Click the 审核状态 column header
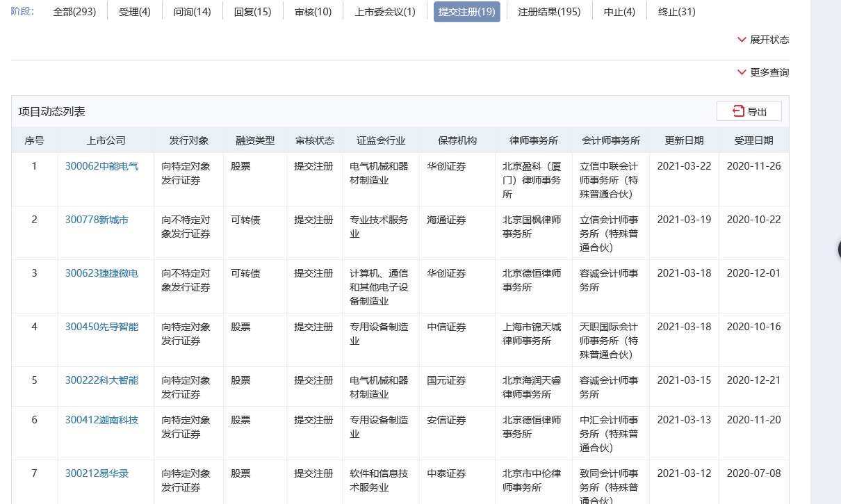Viewport: 841px width, 504px height. [315, 140]
